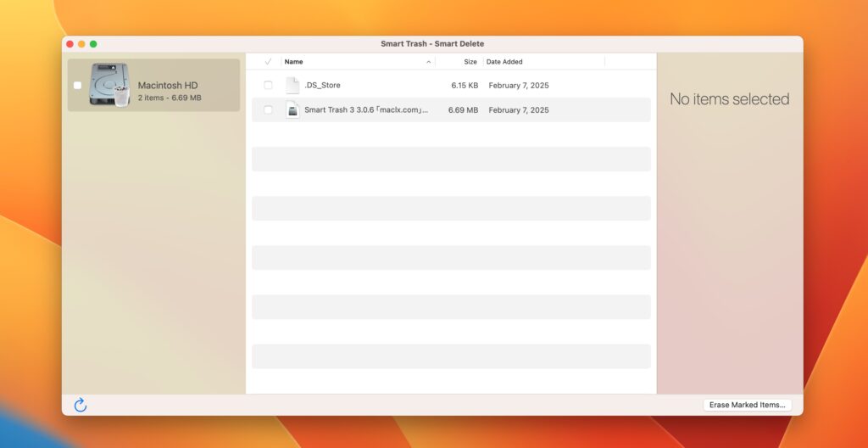Click the checkmark column header icon
The image size is (868, 448).
[268, 62]
